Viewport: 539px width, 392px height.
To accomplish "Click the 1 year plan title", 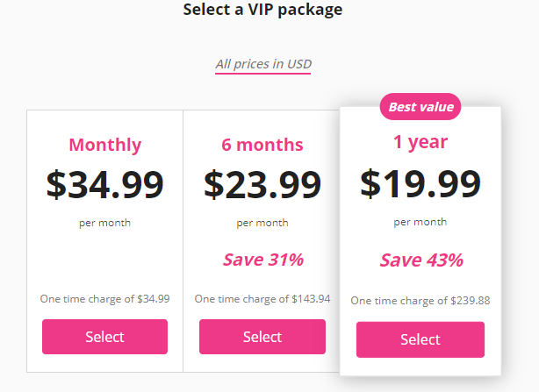I will 420,142.
